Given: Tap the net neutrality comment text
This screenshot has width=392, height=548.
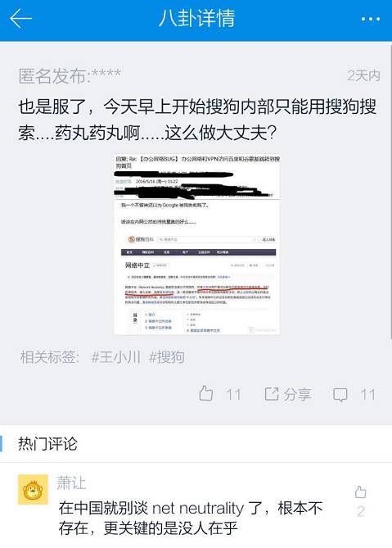Looking at the screenshot, I should pyautogui.click(x=190, y=519).
